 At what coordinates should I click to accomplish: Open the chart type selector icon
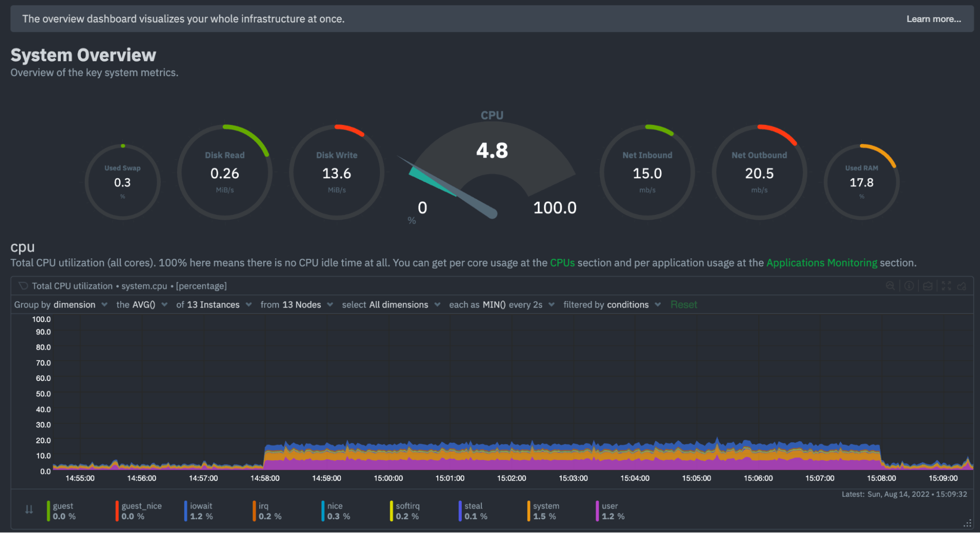(x=928, y=286)
